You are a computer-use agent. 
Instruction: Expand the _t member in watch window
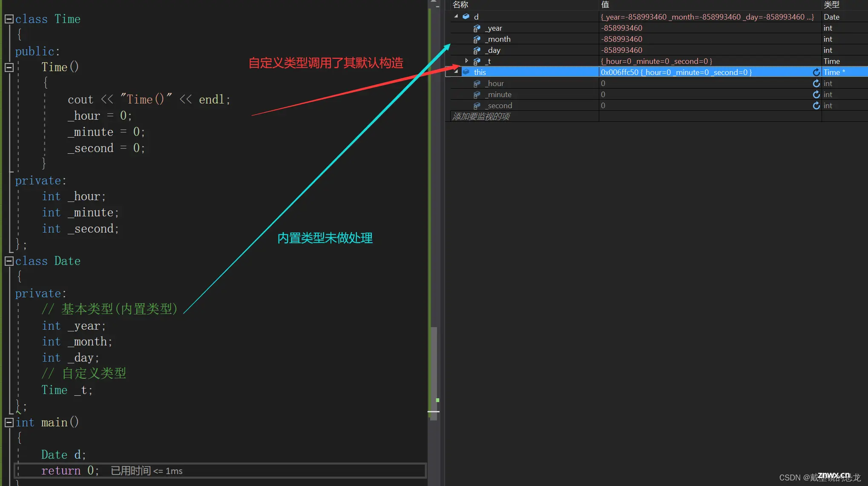click(x=467, y=61)
